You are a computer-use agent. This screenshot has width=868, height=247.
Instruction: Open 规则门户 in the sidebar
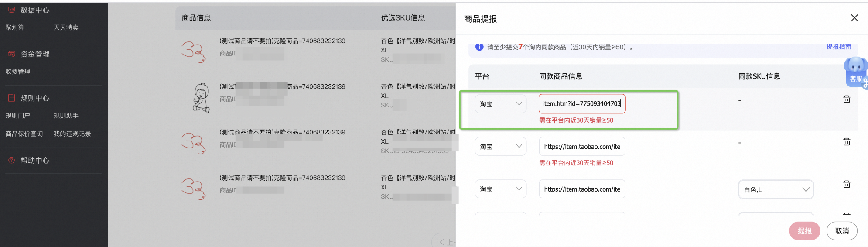tap(18, 116)
